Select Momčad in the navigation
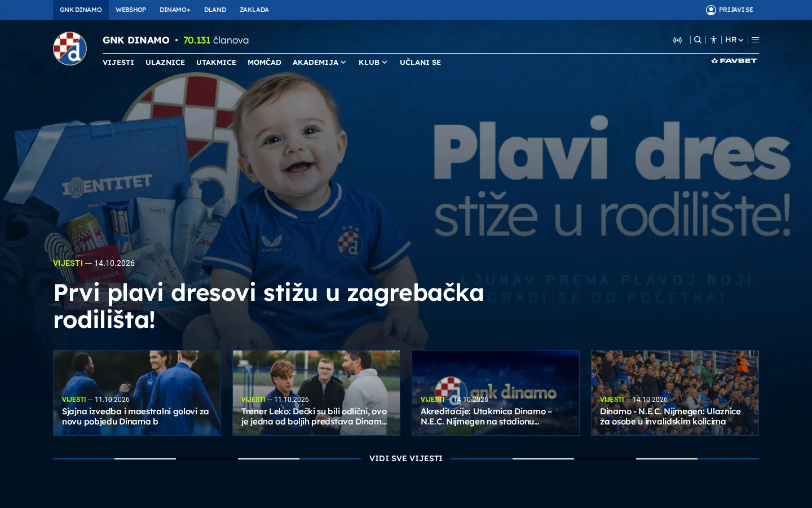Image resolution: width=812 pixels, height=508 pixels. 264,63
